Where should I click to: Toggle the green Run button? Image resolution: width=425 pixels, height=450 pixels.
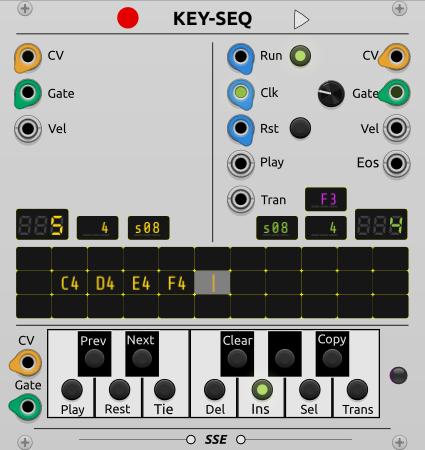[300, 56]
